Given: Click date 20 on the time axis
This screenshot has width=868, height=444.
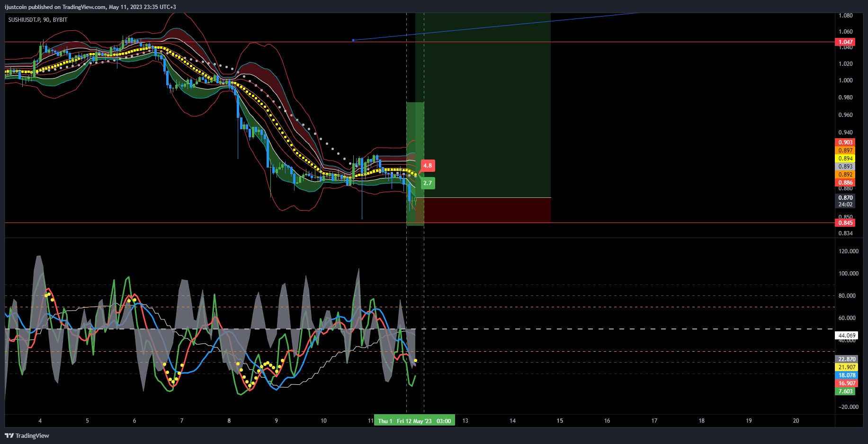Looking at the screenshot, I should [796, 421].
